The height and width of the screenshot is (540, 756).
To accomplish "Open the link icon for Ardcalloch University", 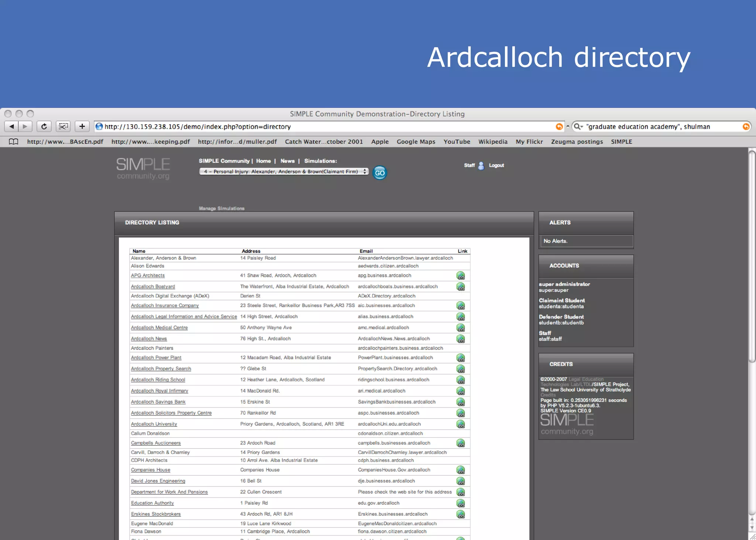I will [x=460, y=424].
